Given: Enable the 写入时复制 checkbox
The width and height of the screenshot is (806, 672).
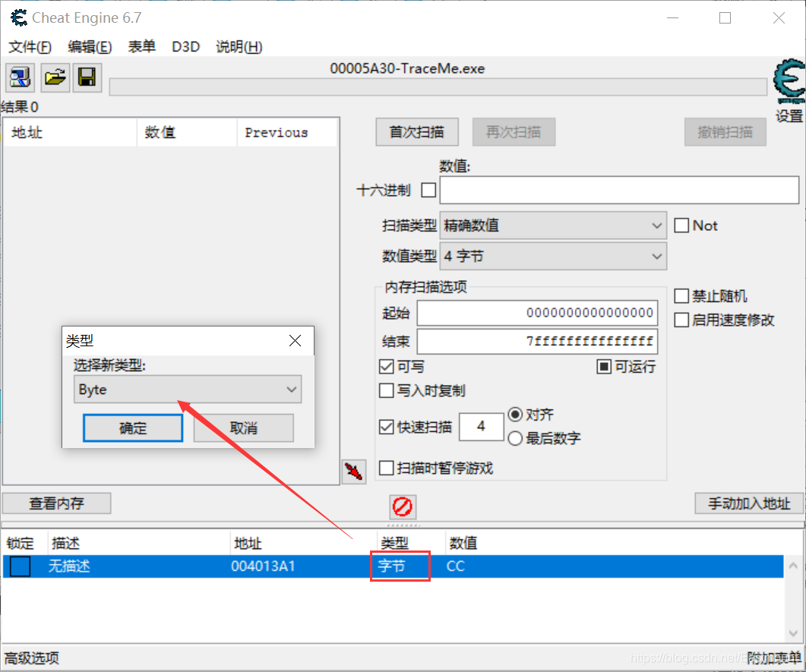Looking at the screenshot, I should (386, 391).
